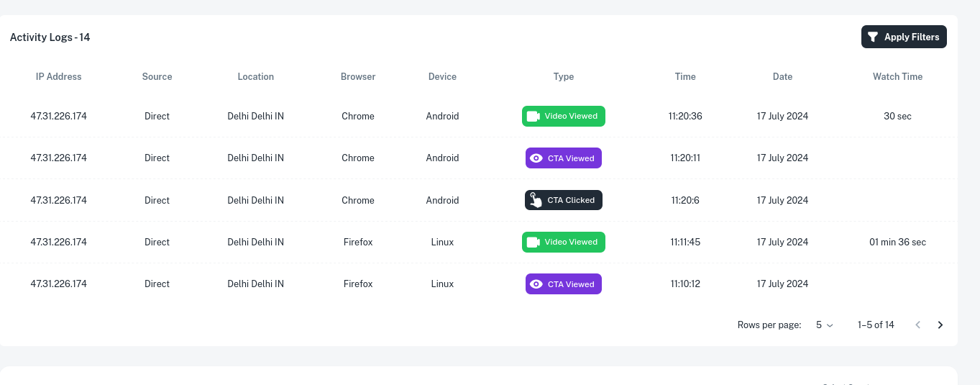Click the Apply Filters button
Screen dimensions: 980x385
tap(904, 37)
